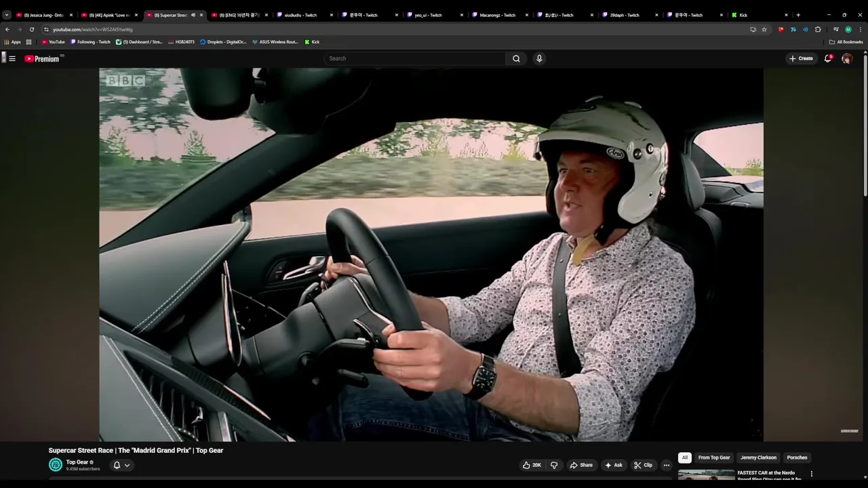Dislike the video with thumbs-down

[x=554, y=465]
